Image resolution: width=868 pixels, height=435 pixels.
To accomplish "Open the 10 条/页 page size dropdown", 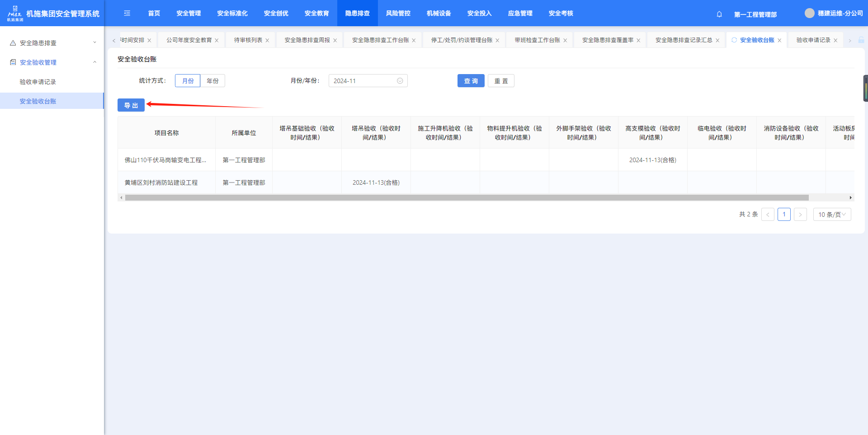I will point(832,215).
